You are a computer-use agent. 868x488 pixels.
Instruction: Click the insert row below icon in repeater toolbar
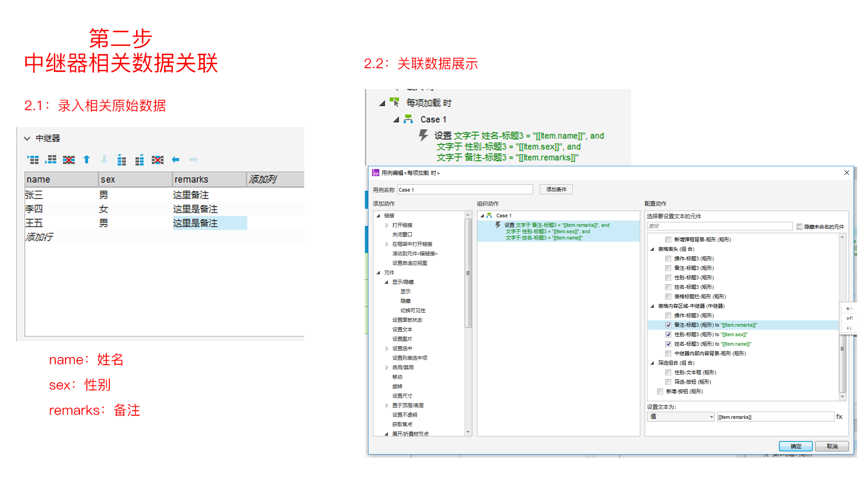[51, 160]
